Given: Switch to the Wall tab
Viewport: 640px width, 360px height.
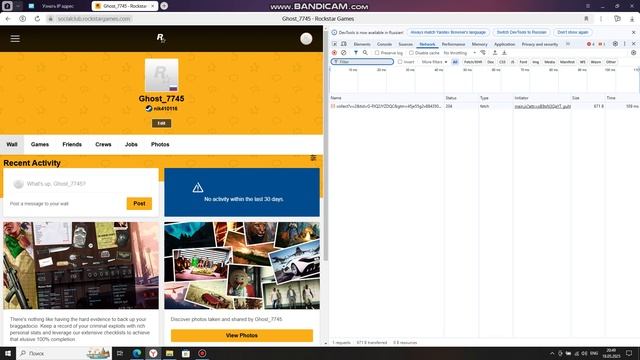Looking at the screenshot, I should tap(12, 144).
